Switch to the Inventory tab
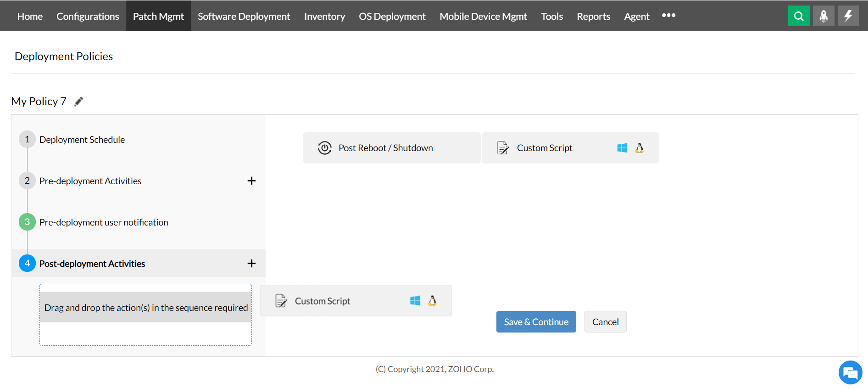This screenshot has width=868, height=389. pos(324,16)
